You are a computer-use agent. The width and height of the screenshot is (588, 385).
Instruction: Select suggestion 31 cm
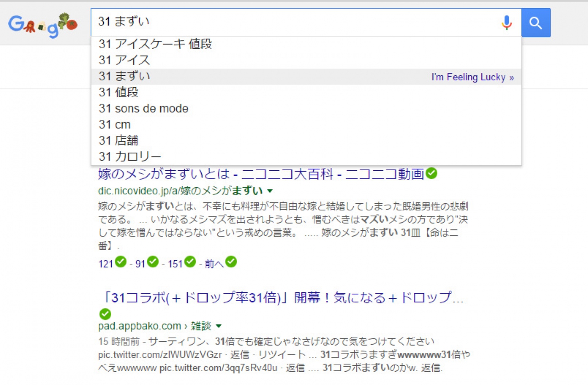pyautogui.click(x=306, y=125)
